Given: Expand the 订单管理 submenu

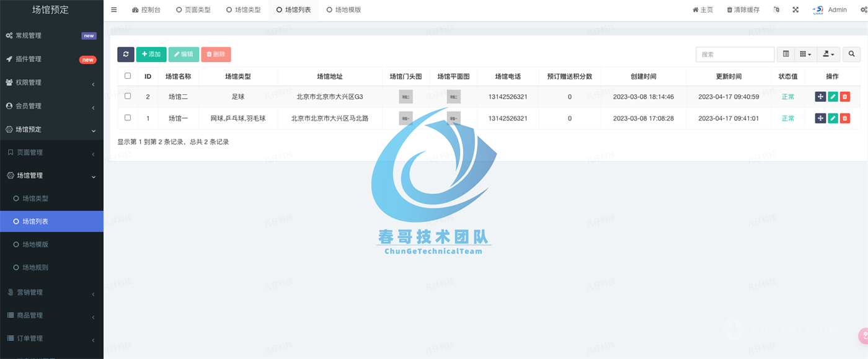Looking at the screenshot, I should [x=51, y=339].
